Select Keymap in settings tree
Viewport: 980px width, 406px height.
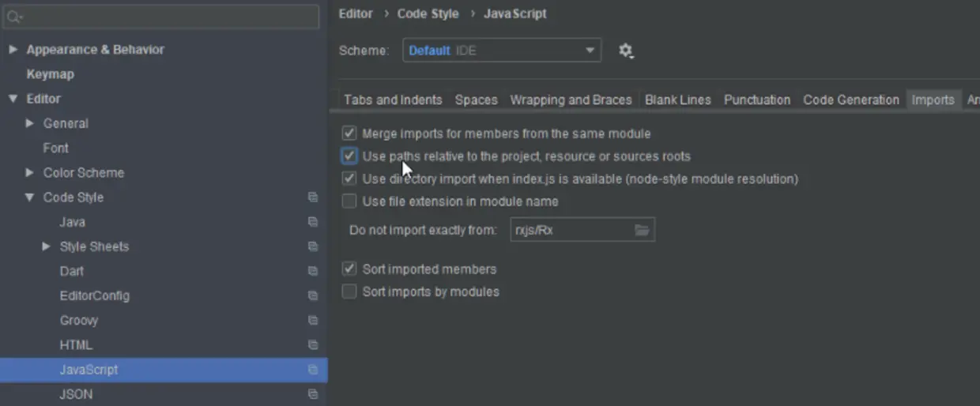click(x=50, y=74)
